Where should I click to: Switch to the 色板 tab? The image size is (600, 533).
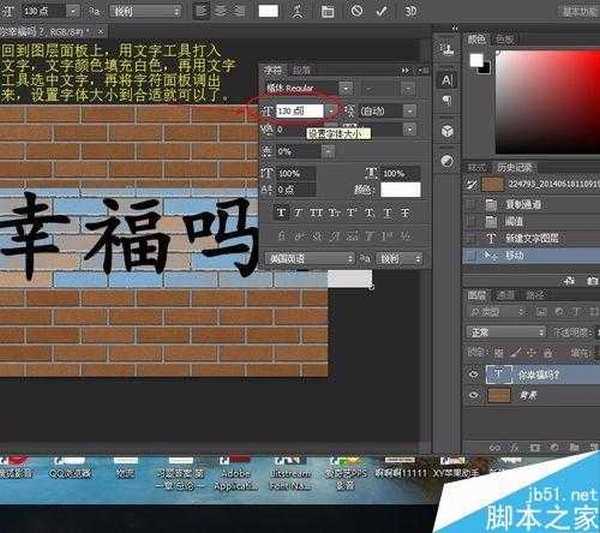505,38
